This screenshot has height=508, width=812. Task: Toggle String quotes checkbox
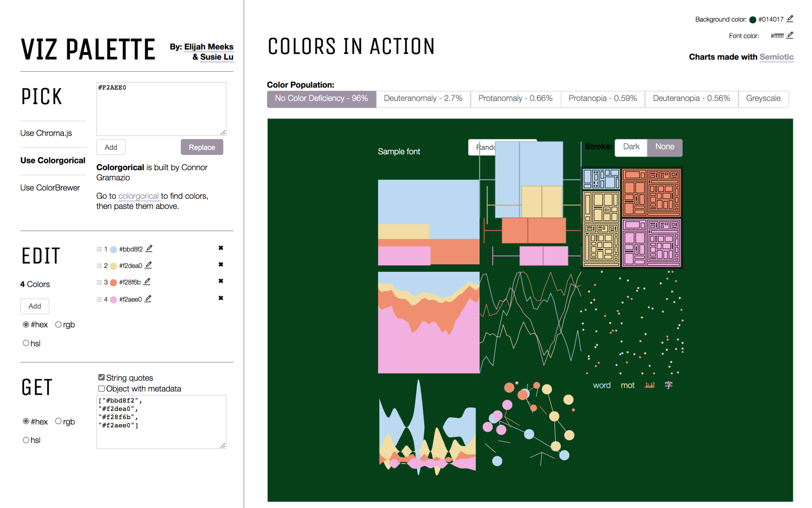tap(101, 377)
